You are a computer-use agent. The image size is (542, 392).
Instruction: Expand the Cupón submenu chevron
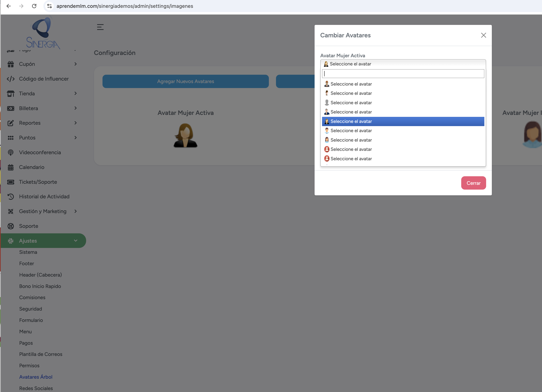click(x=75, y=64)
